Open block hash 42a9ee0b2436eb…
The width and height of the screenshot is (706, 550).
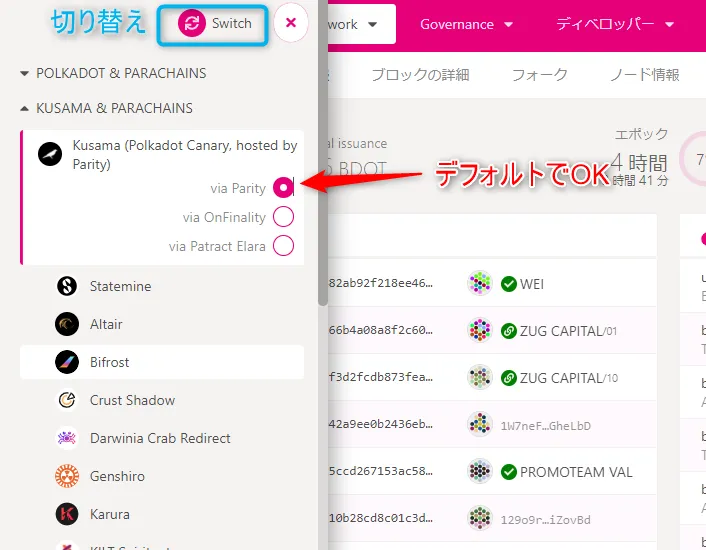point(380,424)
